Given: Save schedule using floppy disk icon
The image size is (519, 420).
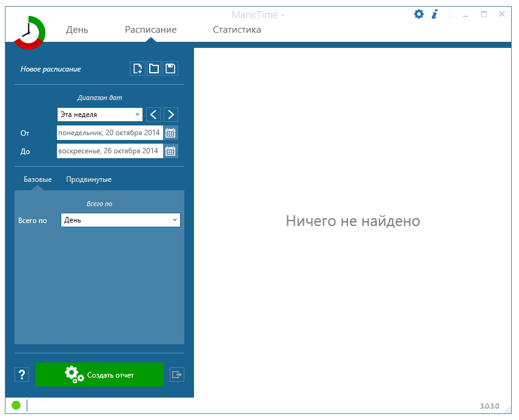Looking at the screenshot, I should [x=170, y=68].
